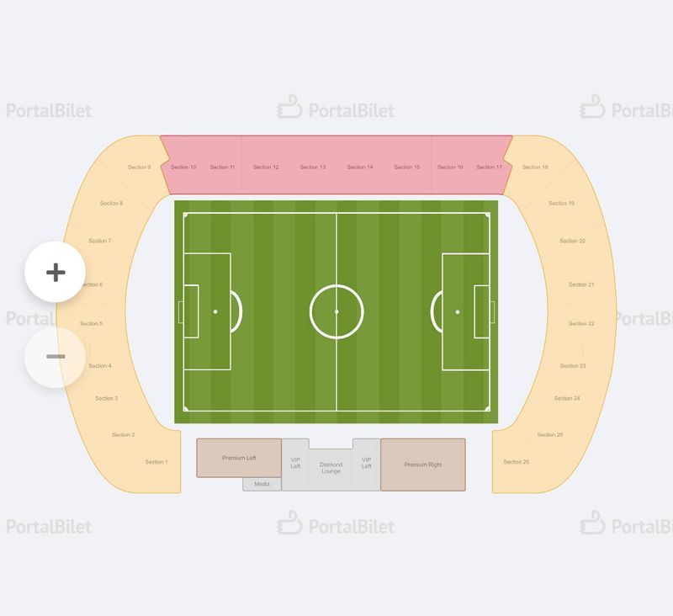The image size is (673, 616).
Task: Zoom out with the minus button
Action: click(56, 357)
